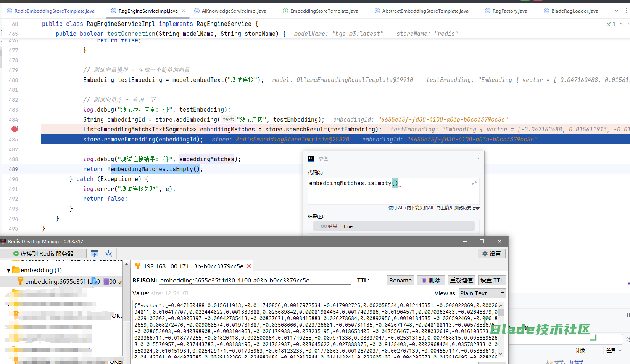630x364 pixels.
Task: Switch to AbstractEmbeddingStoreTemplate.java tab
Action: click(x=422, y=11)
